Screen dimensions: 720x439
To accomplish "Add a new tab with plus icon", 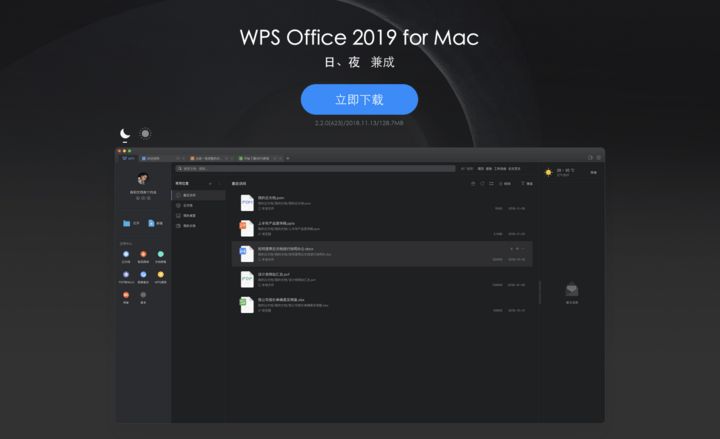I will pyautogui.click(x=288, y=158).
